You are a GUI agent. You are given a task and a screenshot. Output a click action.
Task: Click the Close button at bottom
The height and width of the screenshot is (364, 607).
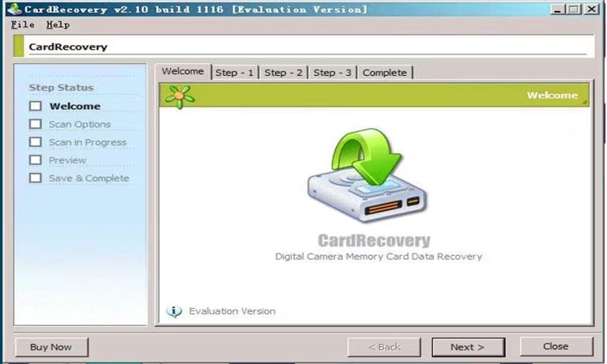(556, 346)
